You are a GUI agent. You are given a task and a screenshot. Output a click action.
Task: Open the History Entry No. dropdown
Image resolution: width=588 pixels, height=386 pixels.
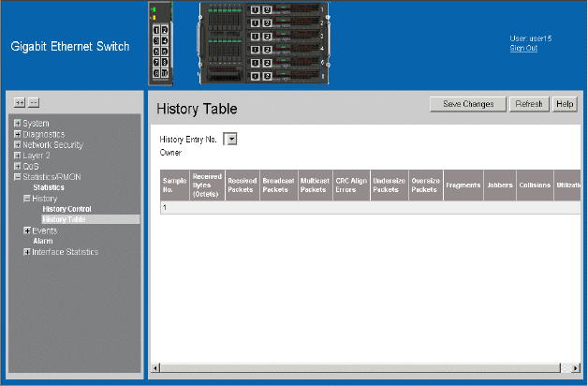coord(231,139)
